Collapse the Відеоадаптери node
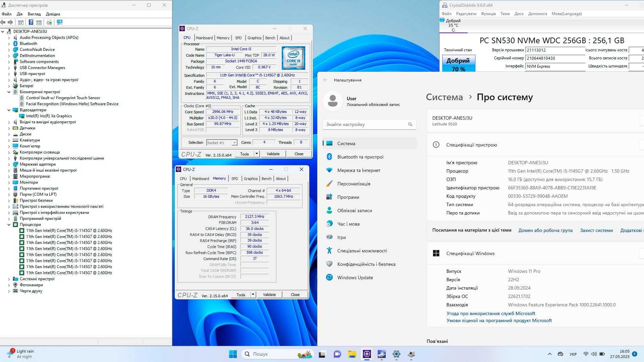The height and width of the screenshot is (362, 644). pos(9,110)
